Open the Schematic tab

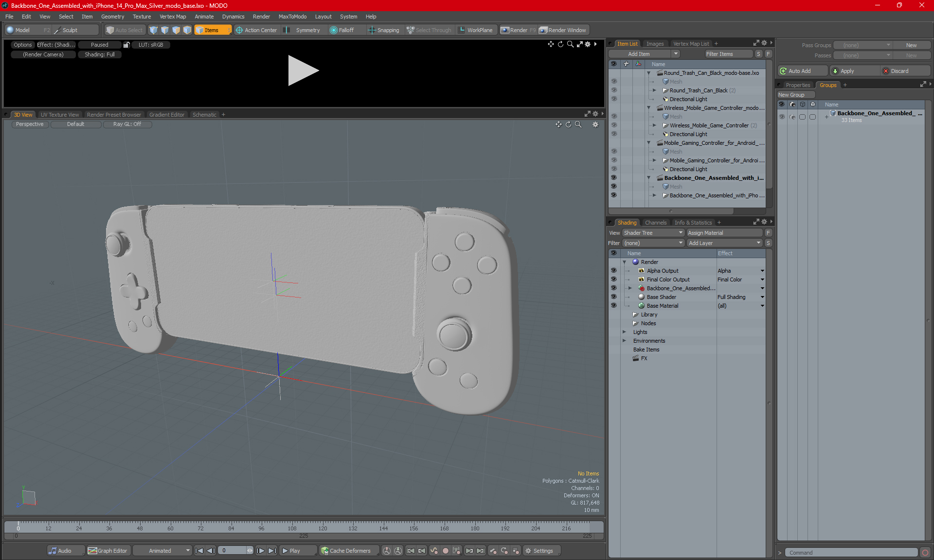point(204,115)
